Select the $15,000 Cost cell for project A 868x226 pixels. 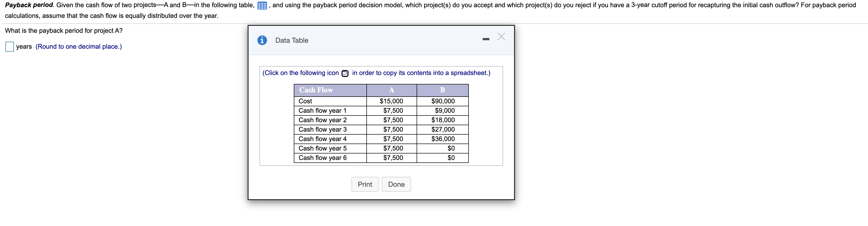[x=391, y=101]
